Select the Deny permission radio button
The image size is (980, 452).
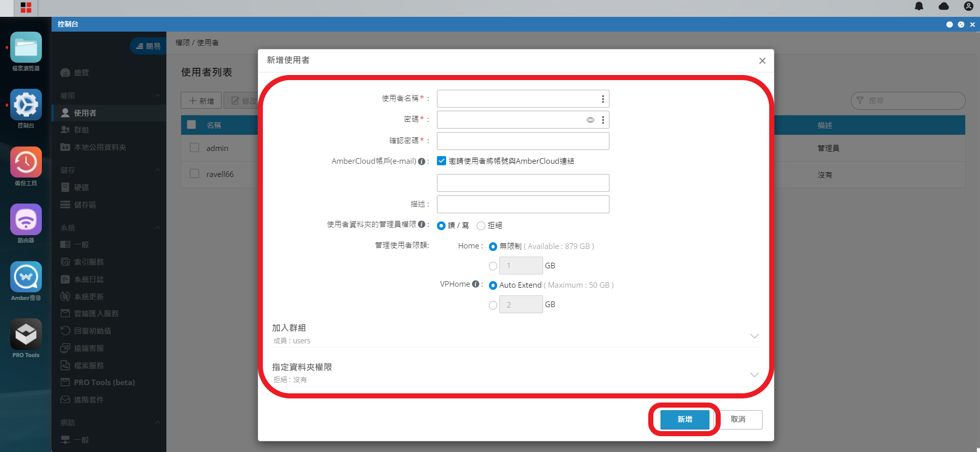click(481, 225)
